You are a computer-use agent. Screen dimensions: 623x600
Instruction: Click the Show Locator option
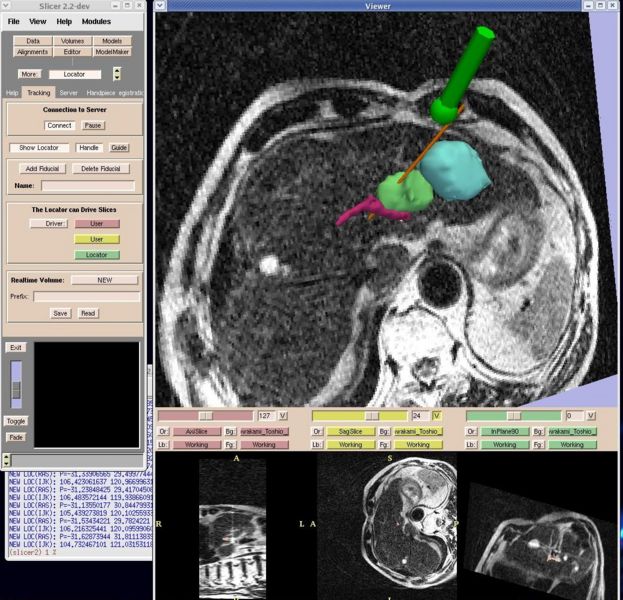click(x=40, y=147)
